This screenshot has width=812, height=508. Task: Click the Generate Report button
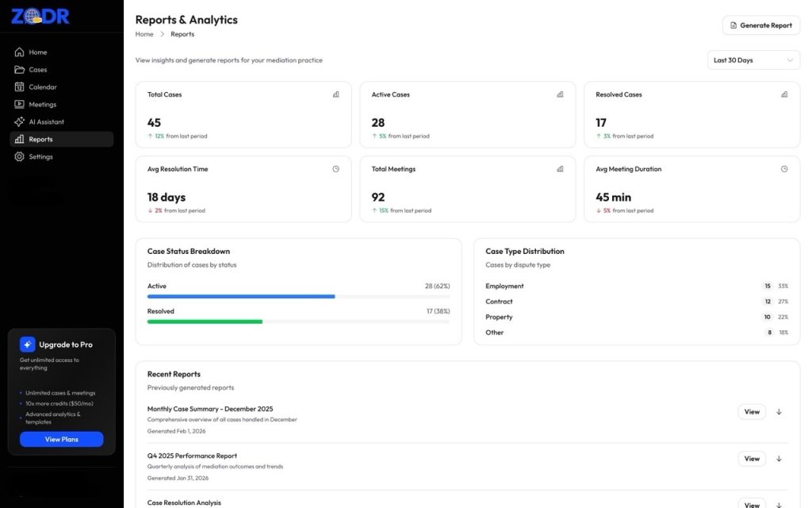click(760, 25)
